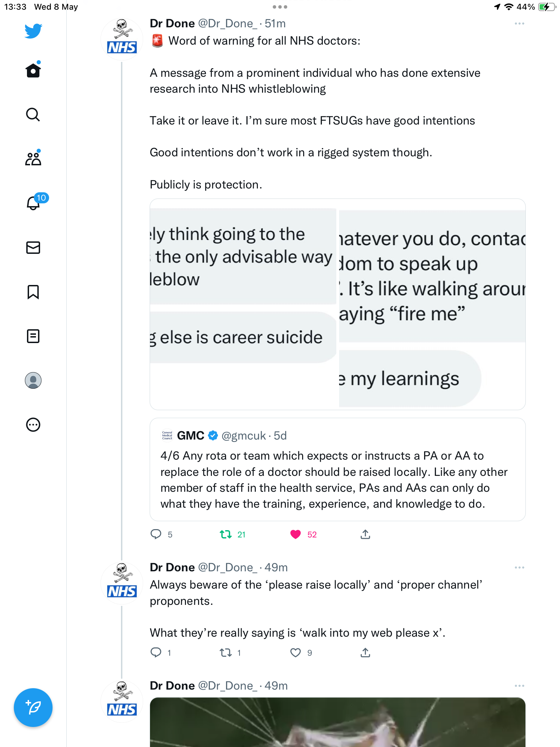This screenshot has width=560, height=747.
Task: Open the profile avatar in sidebar
Action: pos(33,380)
